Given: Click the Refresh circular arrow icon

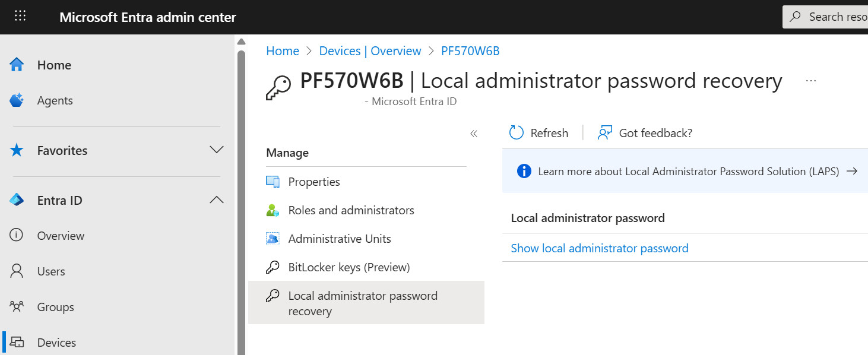Looking at the screenshot, I should pyautogui.click(x=517, y=133).
